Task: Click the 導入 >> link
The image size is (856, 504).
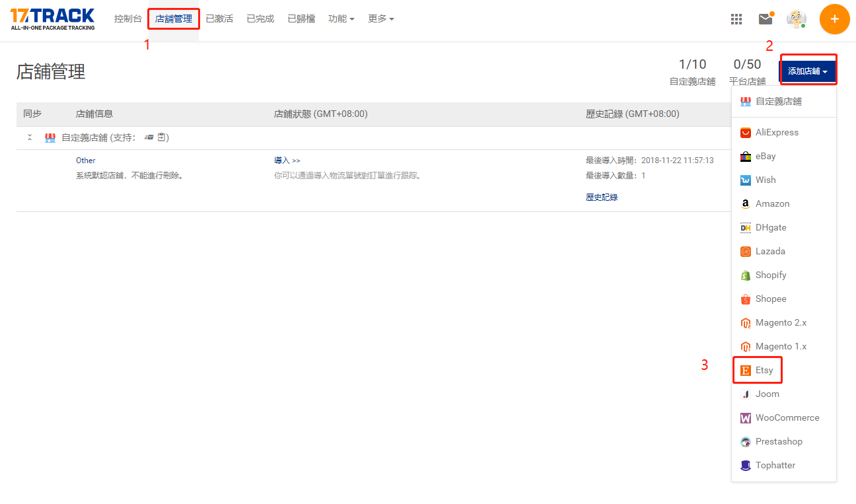Action: [287, 161]
